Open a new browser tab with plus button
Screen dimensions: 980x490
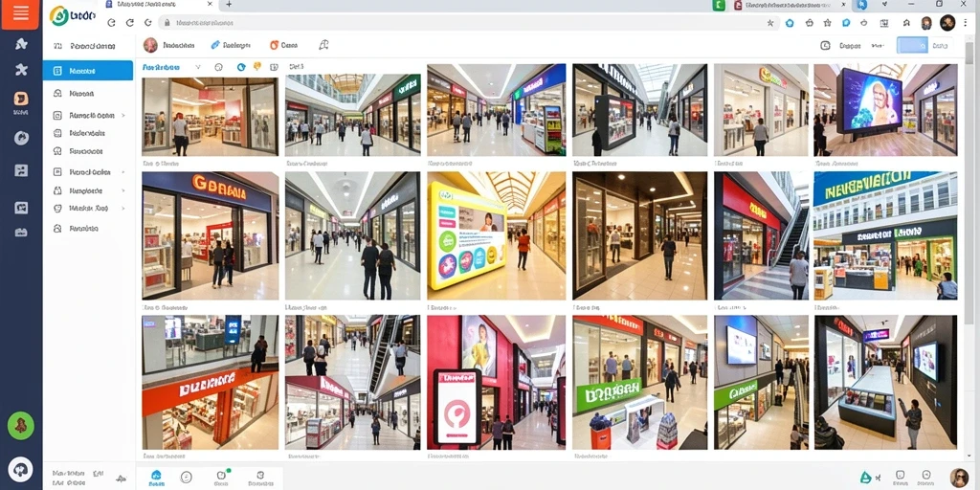pyautogui.click(x=229, y=5)
